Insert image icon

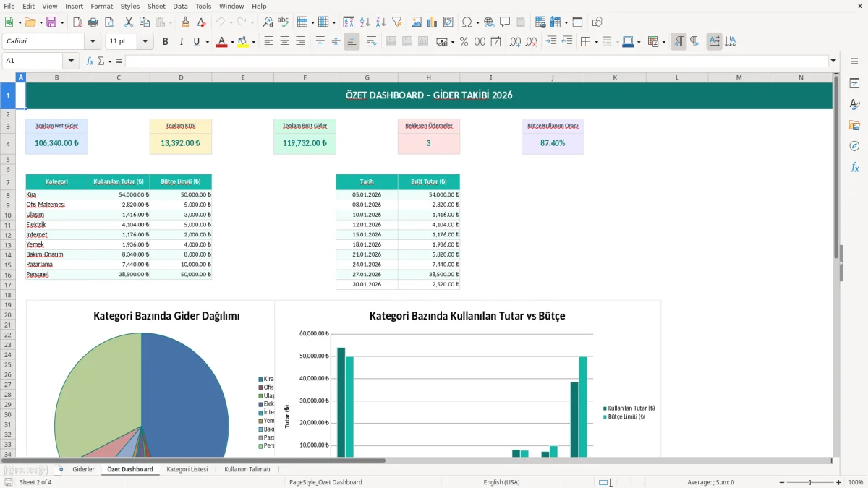point(417,22)
